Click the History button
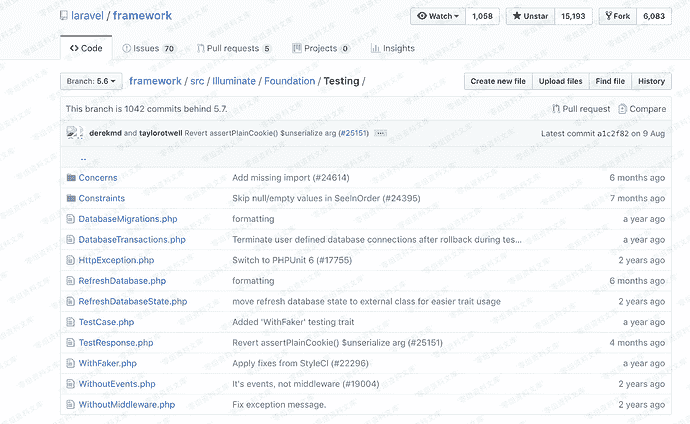This screenshot has width=690, height=424. (651, 81)
